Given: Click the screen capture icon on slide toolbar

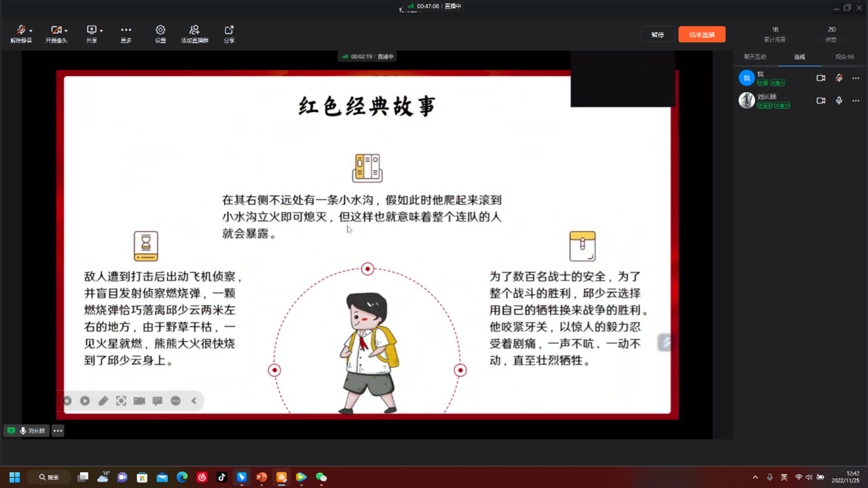Looking at the screenshot, I should pyautogui.click(x=121, y=401).
